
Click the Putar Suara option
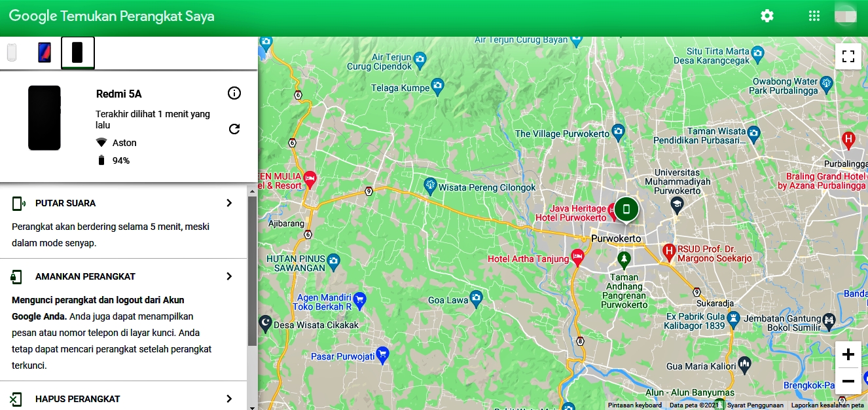tap(65, 203)
